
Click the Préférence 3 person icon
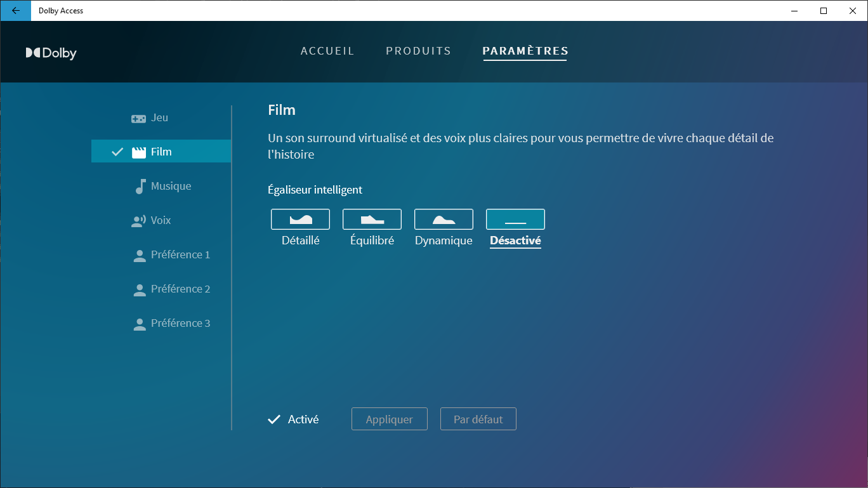(x=140, y=324)
